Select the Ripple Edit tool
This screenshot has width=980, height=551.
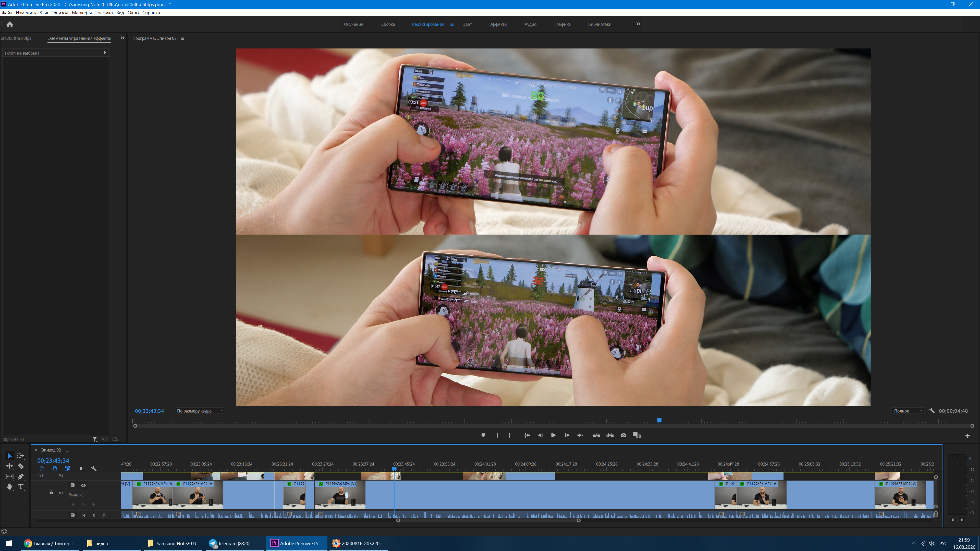pos(9,466)
